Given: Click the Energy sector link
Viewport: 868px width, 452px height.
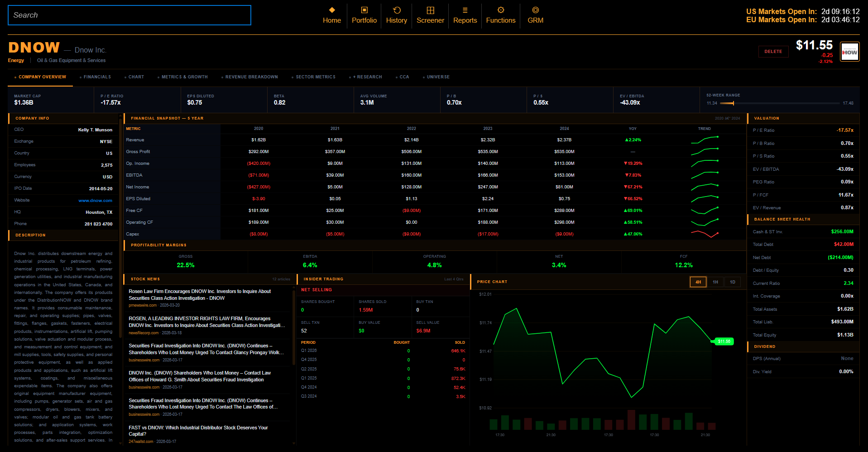Looking at the screenshot, I should point(16,60).
